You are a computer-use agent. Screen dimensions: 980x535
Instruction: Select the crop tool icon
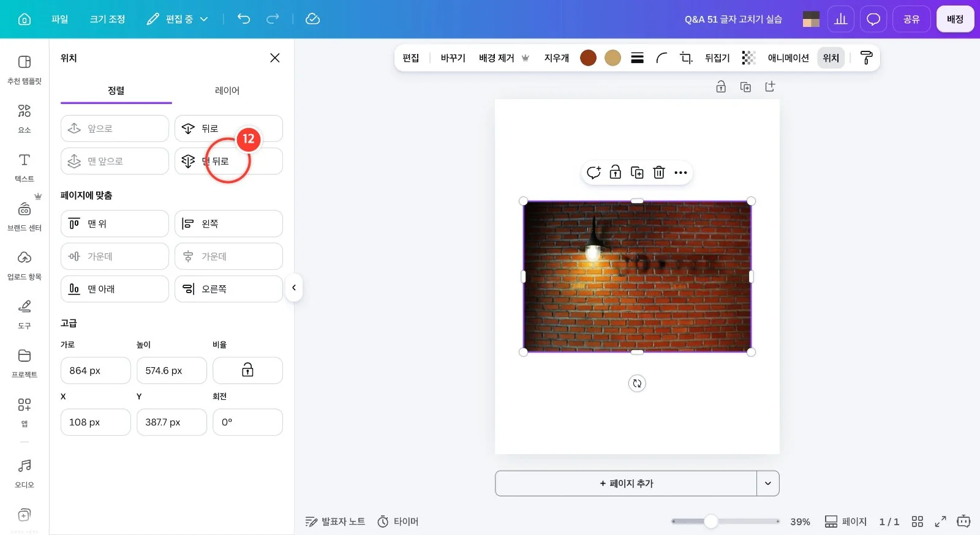pyautogui.click(x=686, y=58)
